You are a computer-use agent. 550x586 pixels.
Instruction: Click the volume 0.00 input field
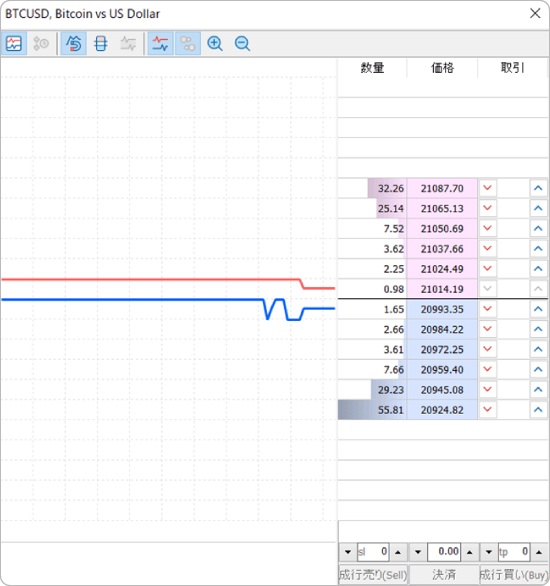(444, 552)
